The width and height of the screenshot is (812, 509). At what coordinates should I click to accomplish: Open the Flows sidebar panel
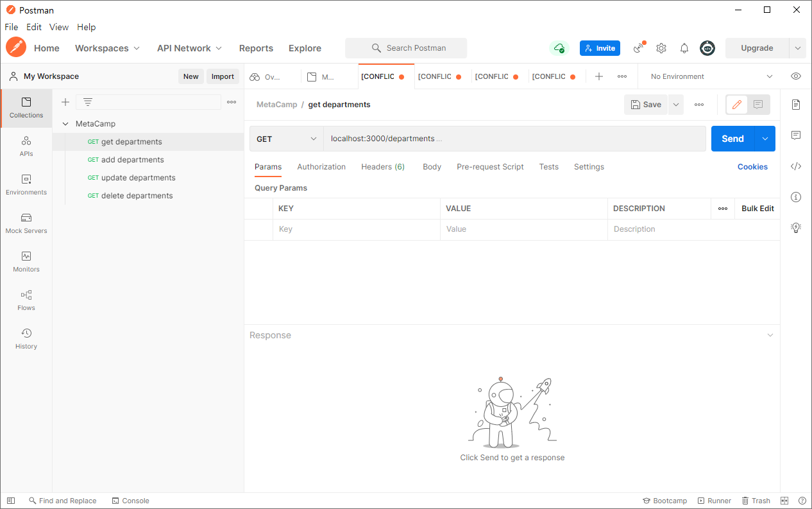pos(26,300)
